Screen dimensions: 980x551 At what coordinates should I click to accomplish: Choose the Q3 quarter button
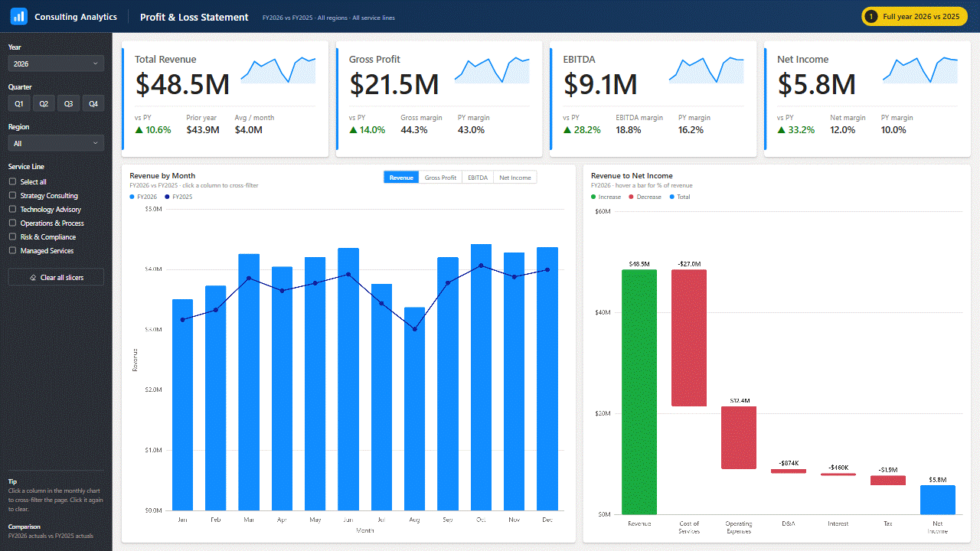tap(68, 103)
